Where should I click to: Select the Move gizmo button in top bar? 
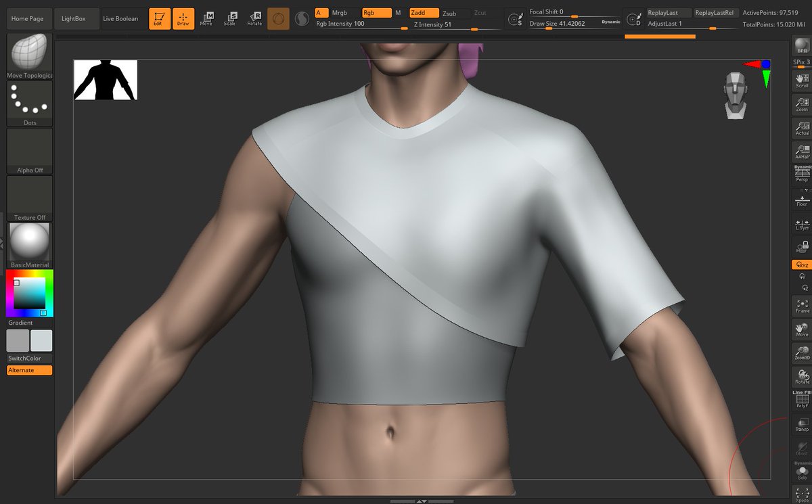(x=206, y=18)
